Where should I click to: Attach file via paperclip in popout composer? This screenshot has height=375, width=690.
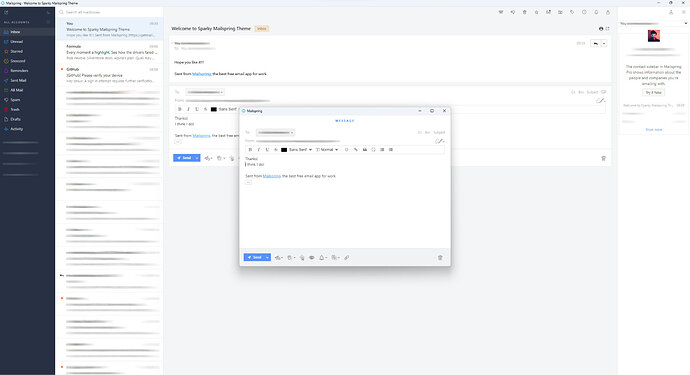click(347, 257)
